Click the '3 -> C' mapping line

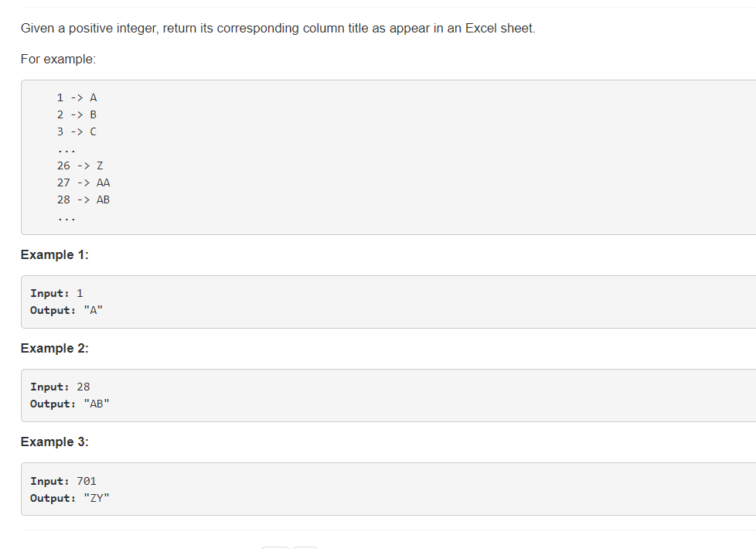[x=77, y=131]
